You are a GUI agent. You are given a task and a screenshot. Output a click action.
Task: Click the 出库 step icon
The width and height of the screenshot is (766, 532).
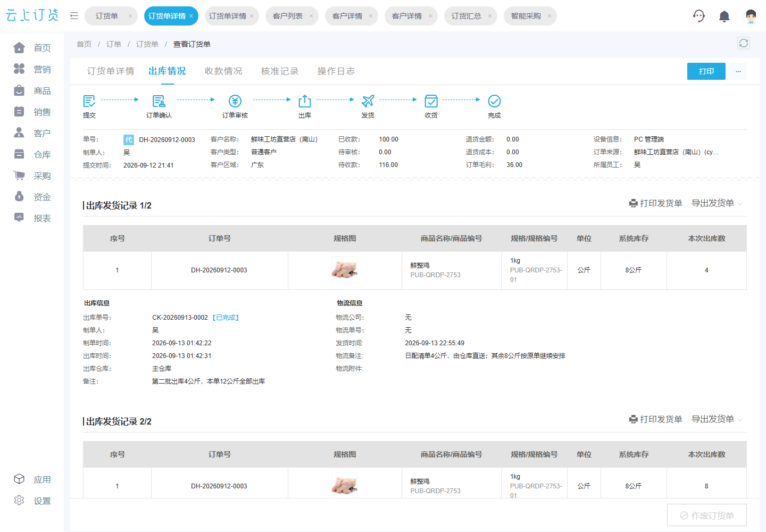(x=305, y=101)
